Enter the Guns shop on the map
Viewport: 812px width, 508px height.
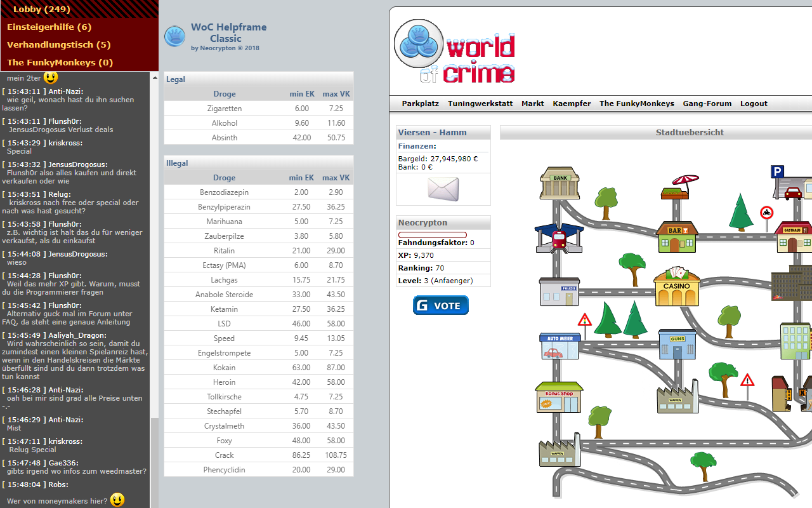pos(676,343)
